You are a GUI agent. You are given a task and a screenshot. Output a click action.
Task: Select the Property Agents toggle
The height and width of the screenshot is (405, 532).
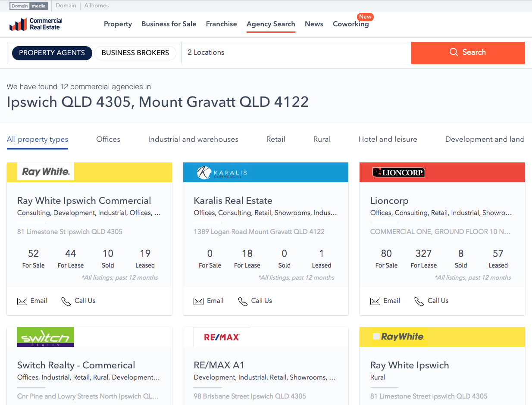[52, 53]
